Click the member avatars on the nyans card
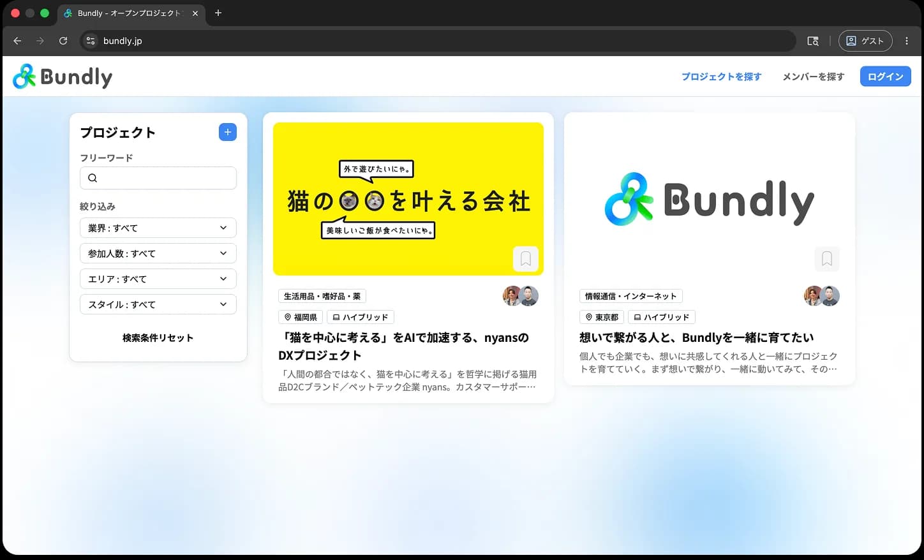 click(x=521, y=296)
